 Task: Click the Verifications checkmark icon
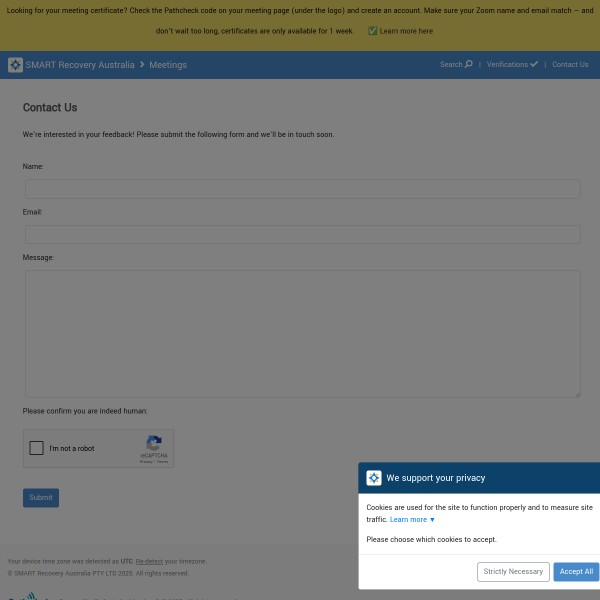pyautogui.click(x=534, y=64)
